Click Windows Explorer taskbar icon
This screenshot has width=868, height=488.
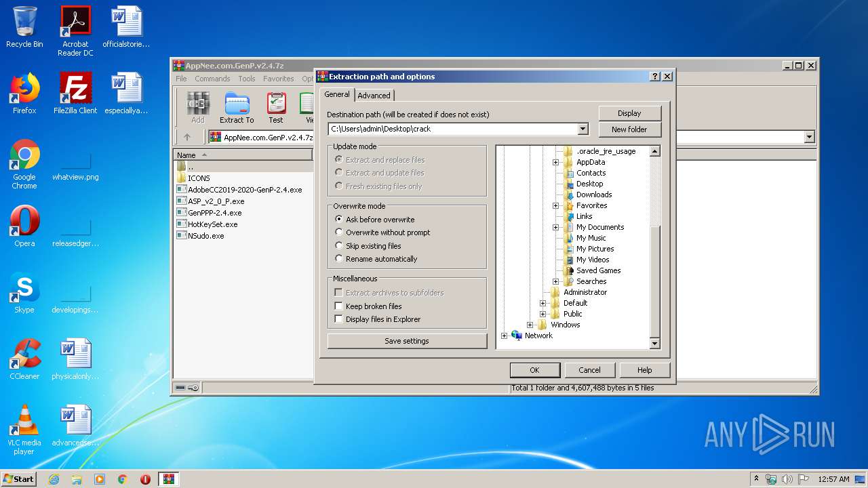(77, 479)
